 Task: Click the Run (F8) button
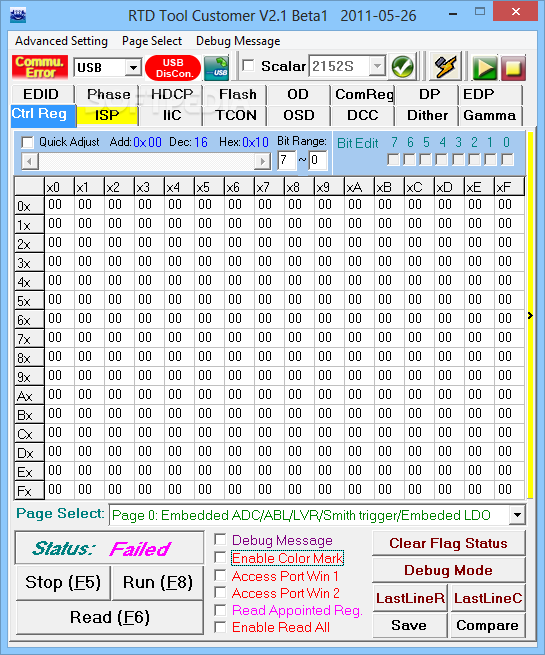158,582
